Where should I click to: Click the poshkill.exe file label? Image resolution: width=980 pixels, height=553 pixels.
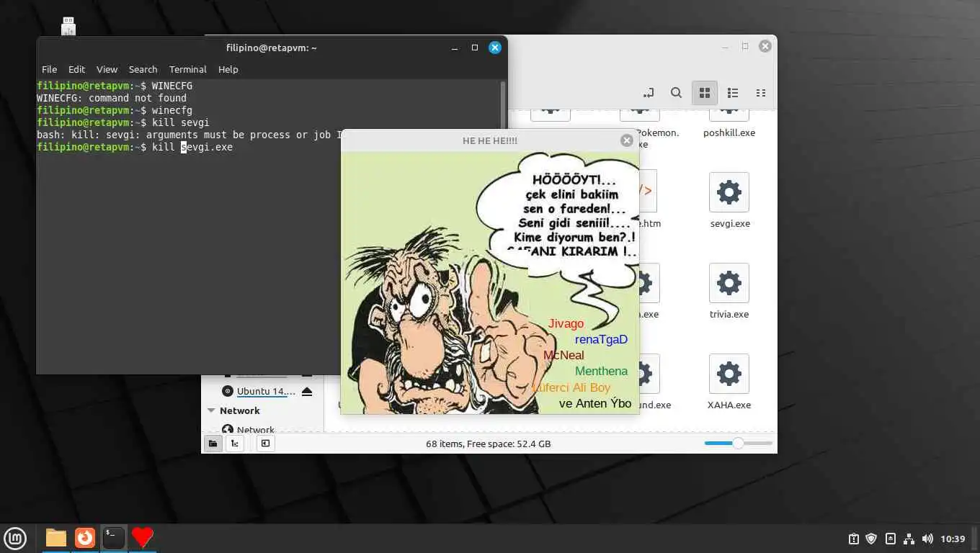point(729,132)
